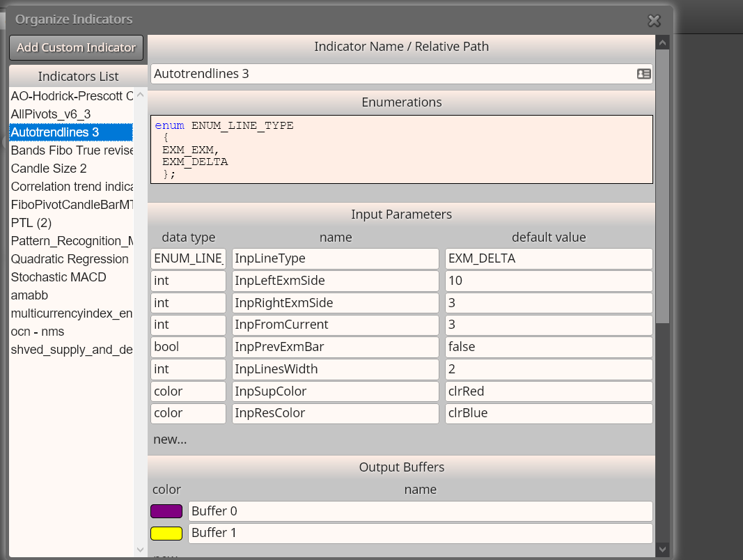Select amabb indicator
The height and width of the screenshot is (560, 743).
(72, 295)
